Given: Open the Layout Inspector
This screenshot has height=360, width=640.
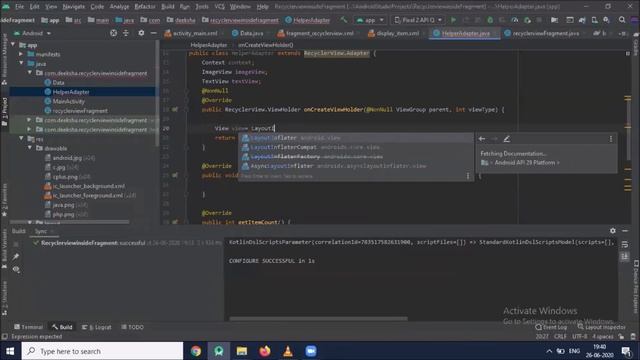Looking at the screenshot, I should click(x=602, y=327).
